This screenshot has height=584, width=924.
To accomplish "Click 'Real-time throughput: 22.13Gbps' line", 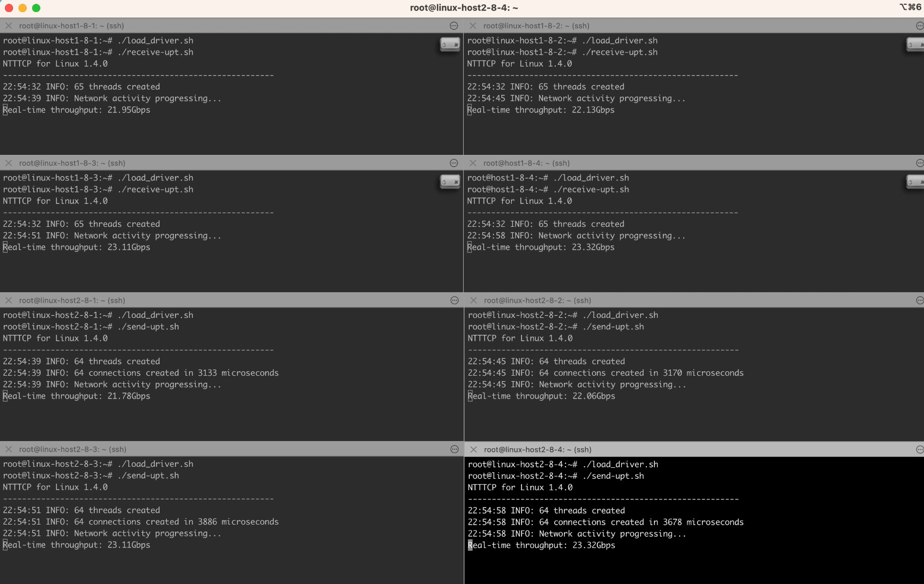I will (x=541, y=110).
